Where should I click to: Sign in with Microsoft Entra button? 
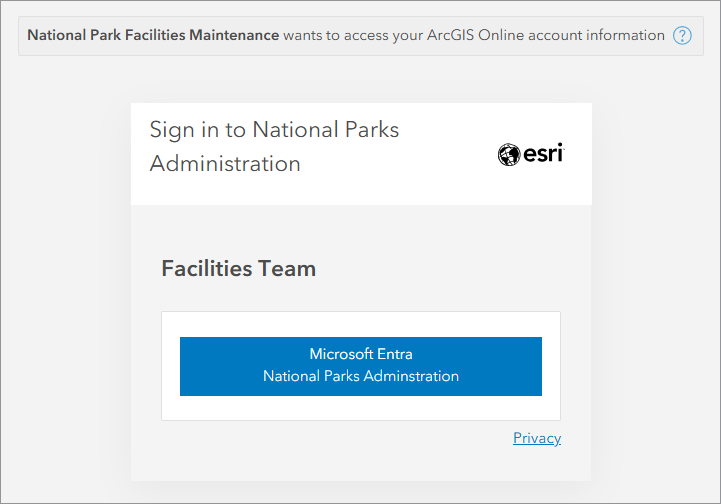click(x=360, y=365)
